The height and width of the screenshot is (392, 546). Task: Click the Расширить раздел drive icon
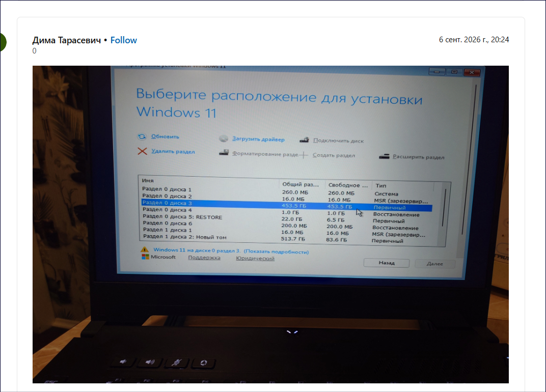coord(384,156)
